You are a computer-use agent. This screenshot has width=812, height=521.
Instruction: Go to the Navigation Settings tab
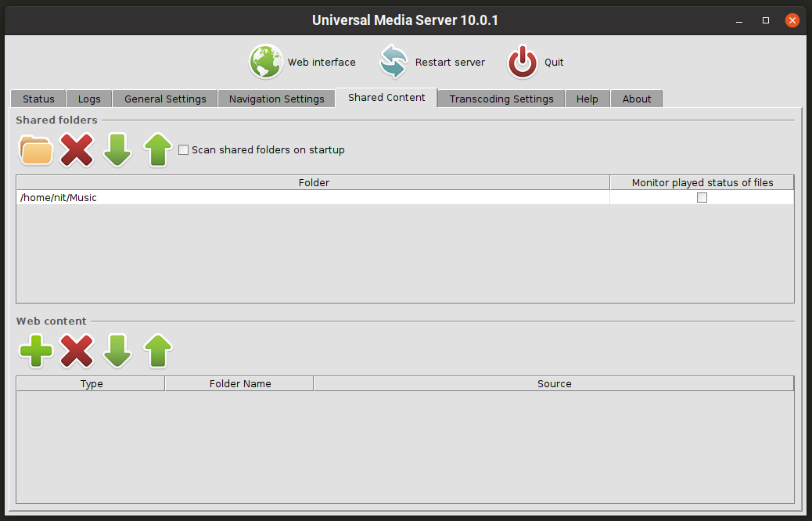point(276,99)
